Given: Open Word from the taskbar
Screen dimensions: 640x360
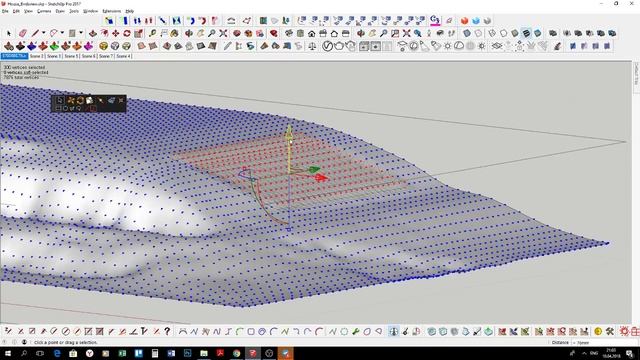Looking at the screenshot, I should (171, 353).
